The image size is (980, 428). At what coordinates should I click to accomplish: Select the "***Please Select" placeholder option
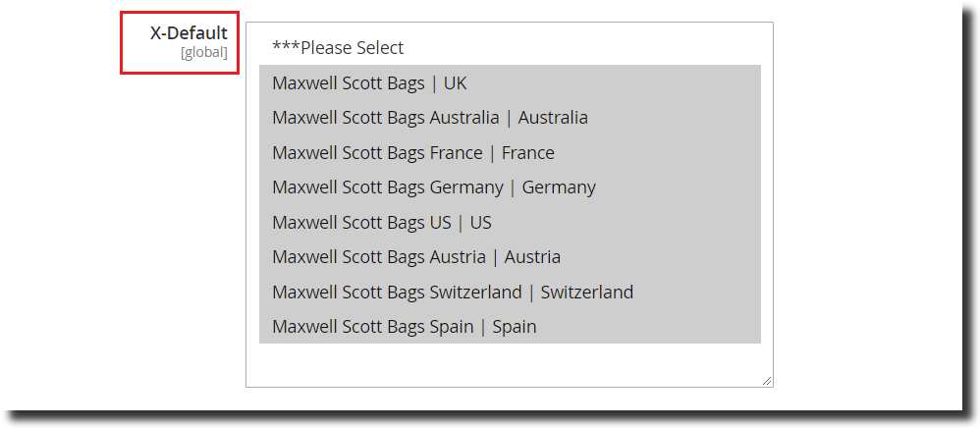(x=338, y=48)
